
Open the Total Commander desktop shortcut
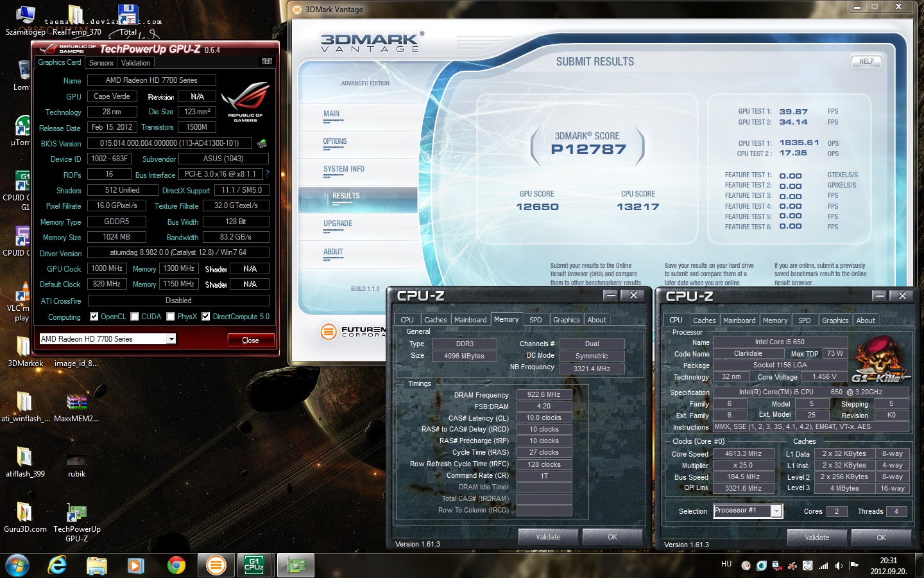[x=128, y=20]
